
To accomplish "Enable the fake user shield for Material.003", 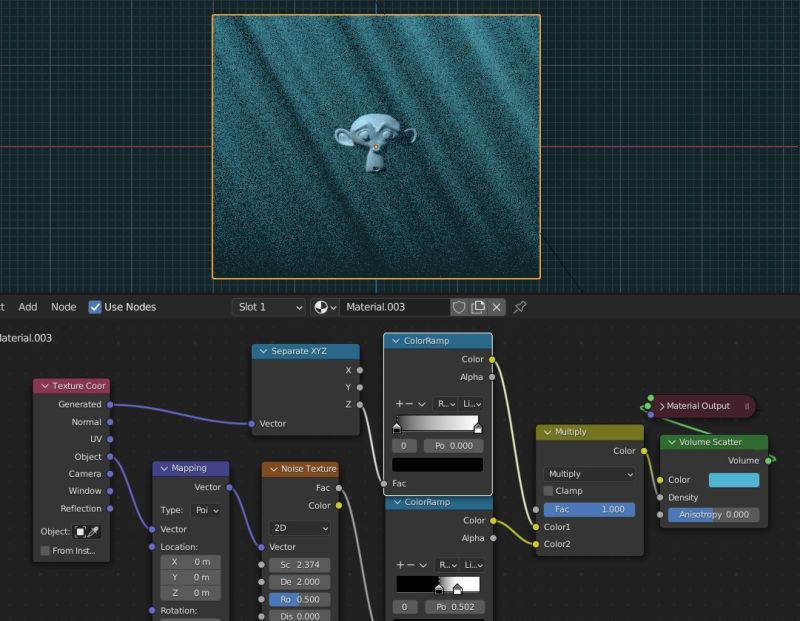I will click(x=459, y=307).
